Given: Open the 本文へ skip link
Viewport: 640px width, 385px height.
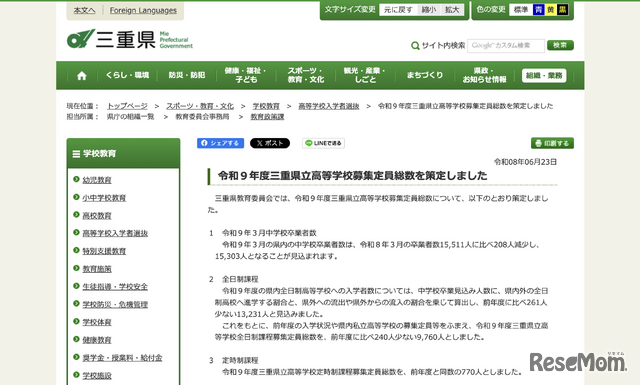Looking at the screenshot, I should [x=84, y=10].
